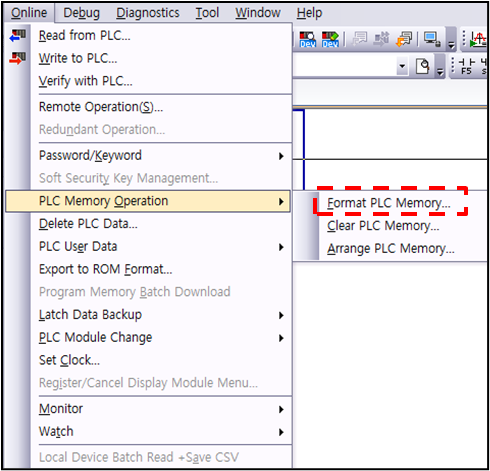Screen dimensions: 490x471
Task: Expand the toolbar combo box dropdown arrow
Action: coord(402,66)
